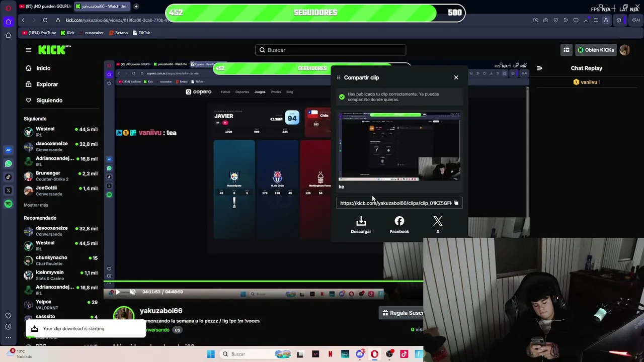This screenshot has width=644, height=362.
Task: Copy the clip link with the copy icon
Action: pyautogui.click(x=456, y=203)
